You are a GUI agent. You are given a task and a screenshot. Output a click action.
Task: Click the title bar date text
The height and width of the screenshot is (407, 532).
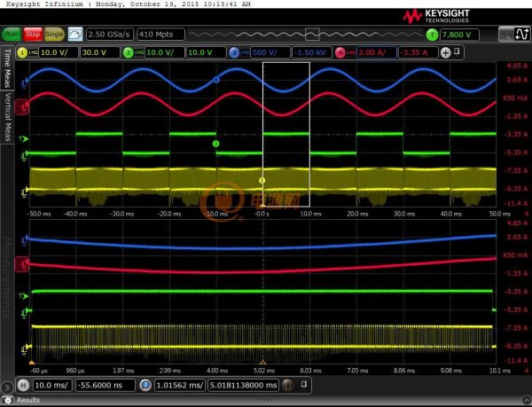pos(173,4)
